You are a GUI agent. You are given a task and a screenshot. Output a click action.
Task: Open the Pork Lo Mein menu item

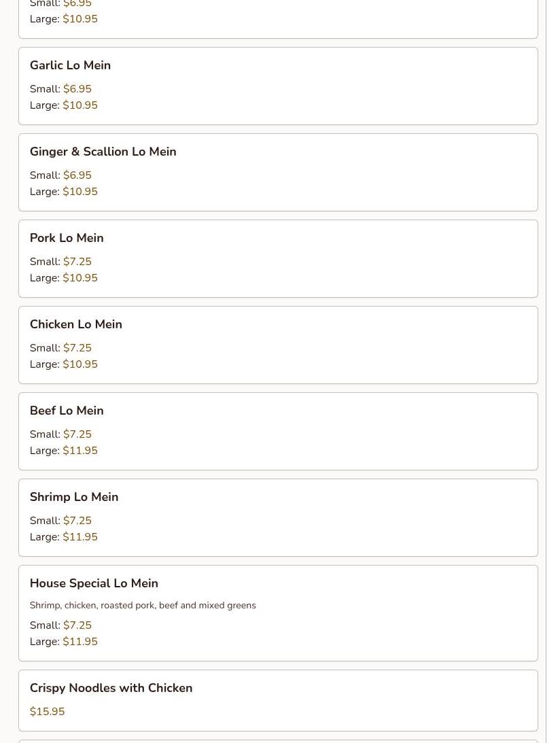tap(67, 238)
